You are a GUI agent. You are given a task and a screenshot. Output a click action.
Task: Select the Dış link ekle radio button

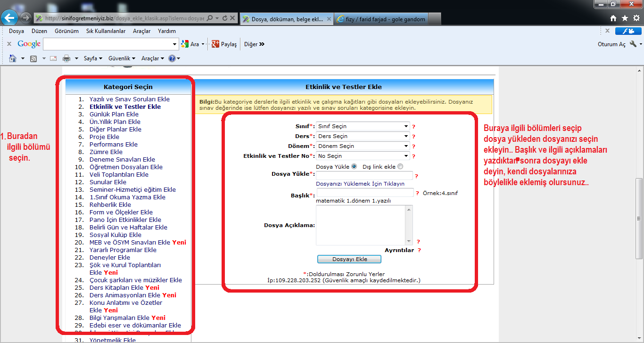(x=400, y=166)
